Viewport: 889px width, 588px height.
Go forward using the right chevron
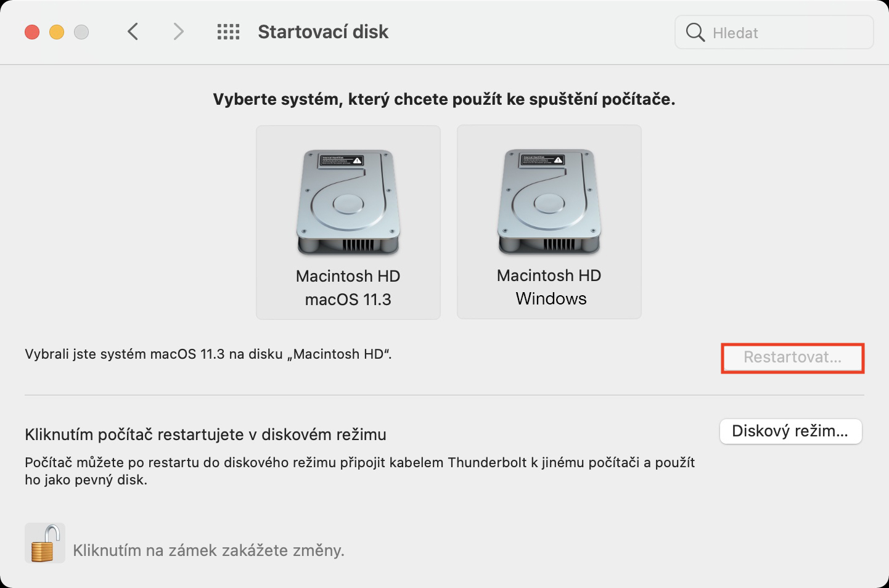pos(178,31)
